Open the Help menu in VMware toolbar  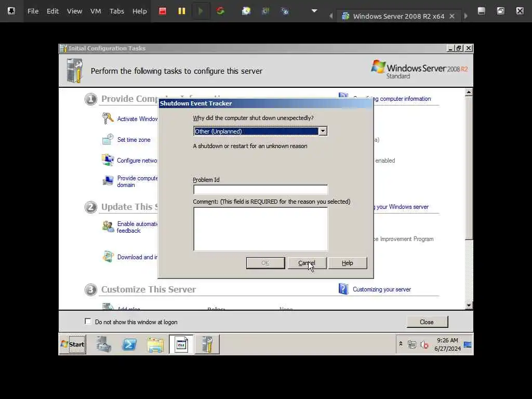pos(139,11)
